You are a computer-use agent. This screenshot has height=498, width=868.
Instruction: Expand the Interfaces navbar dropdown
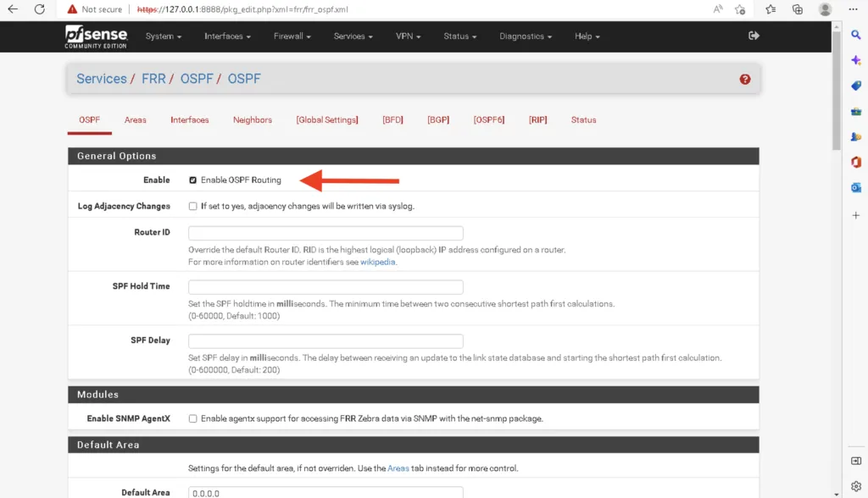pyautogui.click(x=227, y=36)
